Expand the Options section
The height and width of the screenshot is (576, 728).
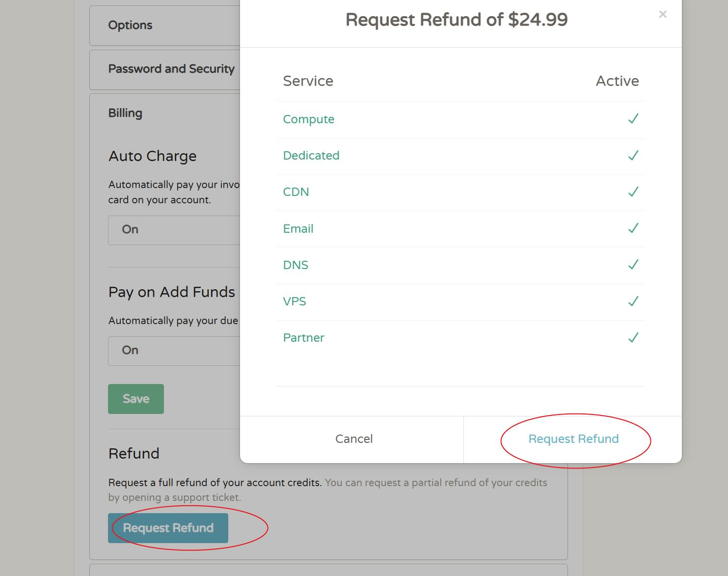point(164,25)
